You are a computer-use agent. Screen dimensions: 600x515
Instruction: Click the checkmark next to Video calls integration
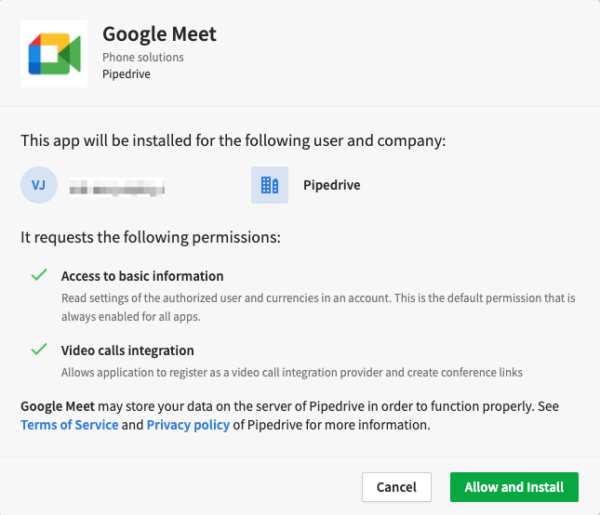click(39, 349)
